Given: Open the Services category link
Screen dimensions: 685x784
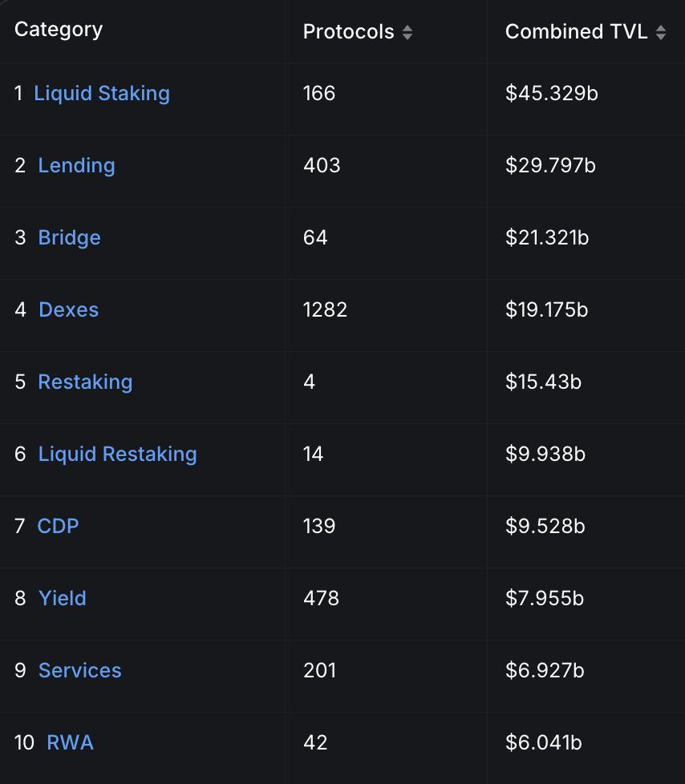Looking at the screenshot, I should [x=79, y=670].
